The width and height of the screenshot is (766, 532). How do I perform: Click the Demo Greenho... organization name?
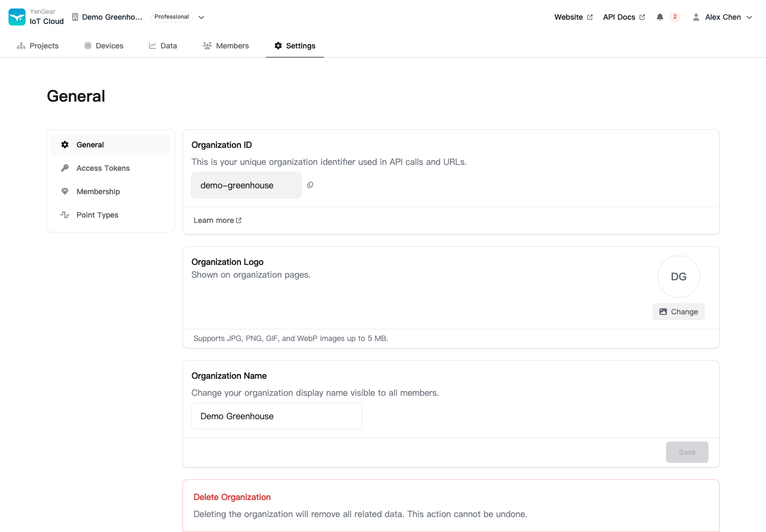[x=112, y=17]
